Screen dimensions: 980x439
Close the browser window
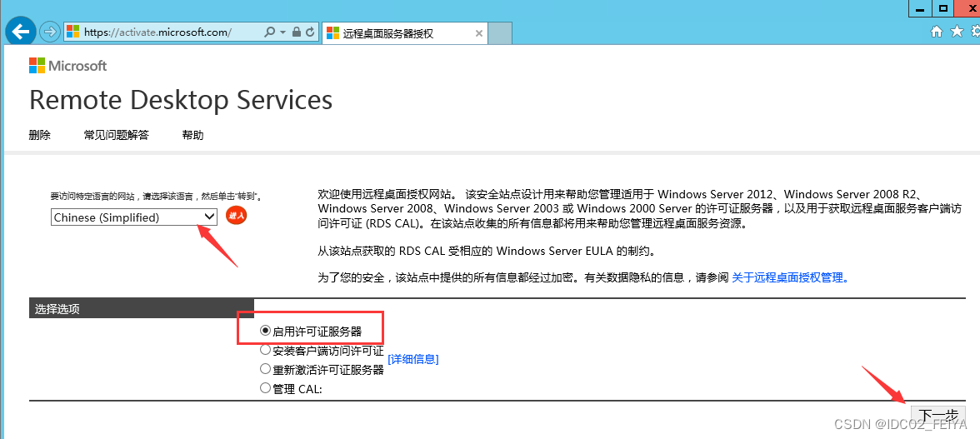[967, 7]
